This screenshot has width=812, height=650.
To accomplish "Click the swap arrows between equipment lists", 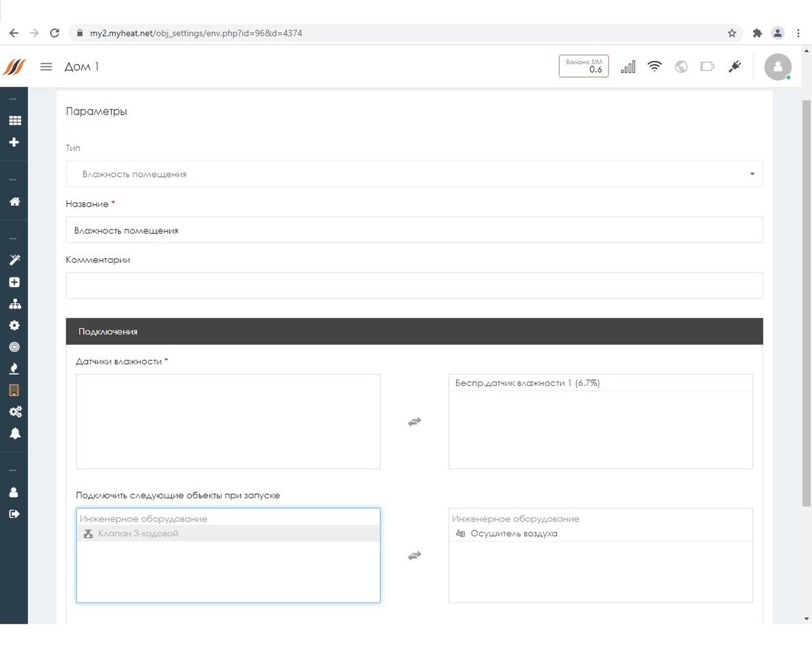I will [415, 555].
